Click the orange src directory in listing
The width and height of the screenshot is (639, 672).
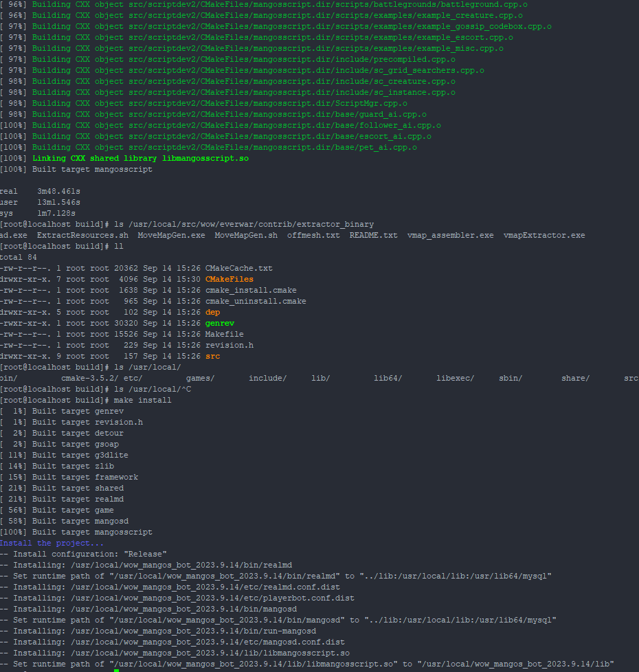pos(212,356)
